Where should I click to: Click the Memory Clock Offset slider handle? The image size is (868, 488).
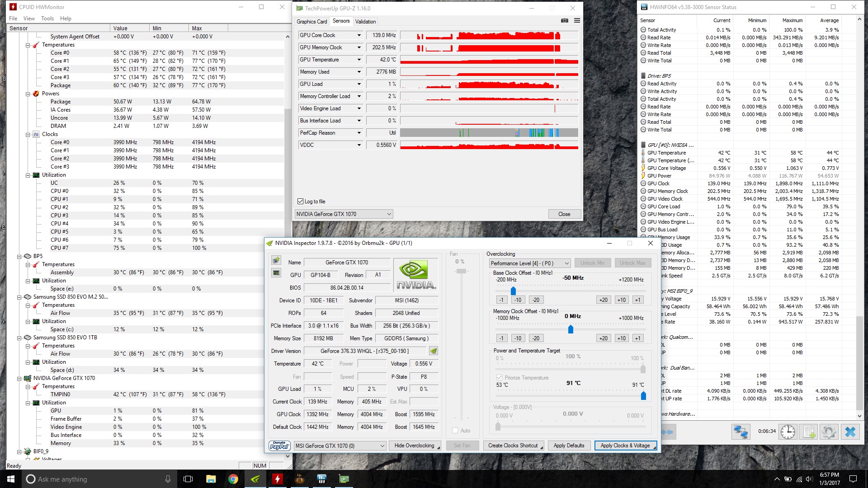click(571, 329)
